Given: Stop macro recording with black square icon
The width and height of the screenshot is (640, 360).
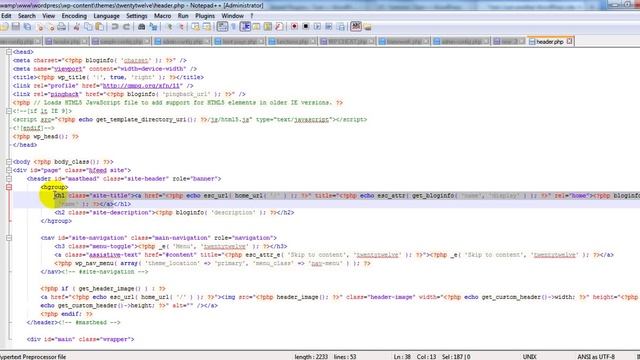Looking at the screenshot, I should pyautogui.click(x=305, y=27).
